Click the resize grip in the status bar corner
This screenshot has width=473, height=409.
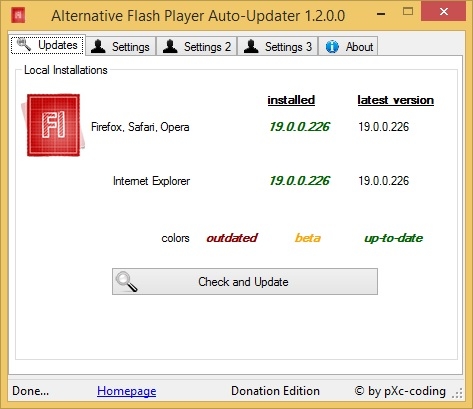point(457,393)
